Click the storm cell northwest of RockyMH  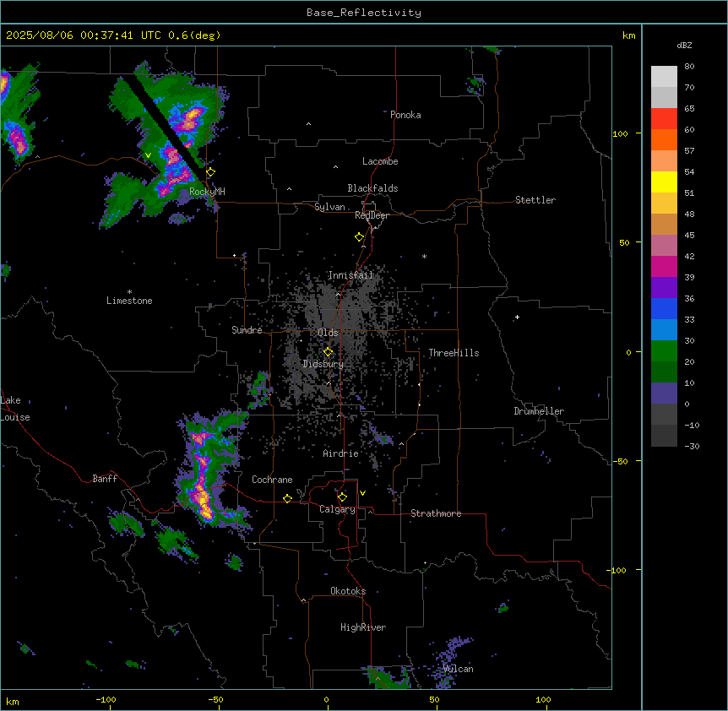click(189, 119)
